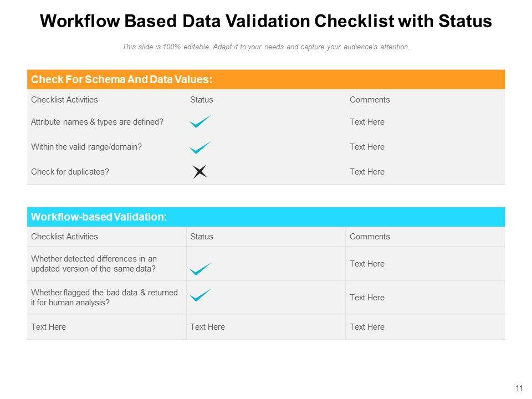Click checkmark for detected differences row
This screenshot has height=399, width=532.
200,269
